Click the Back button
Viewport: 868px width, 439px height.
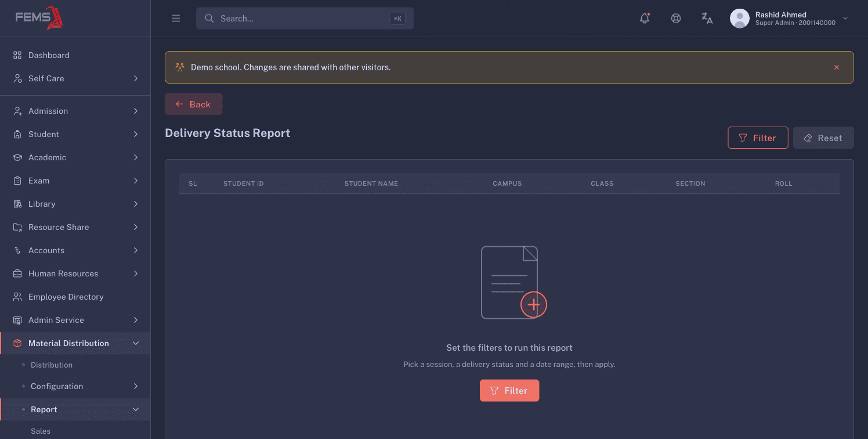tap(194, 104)
